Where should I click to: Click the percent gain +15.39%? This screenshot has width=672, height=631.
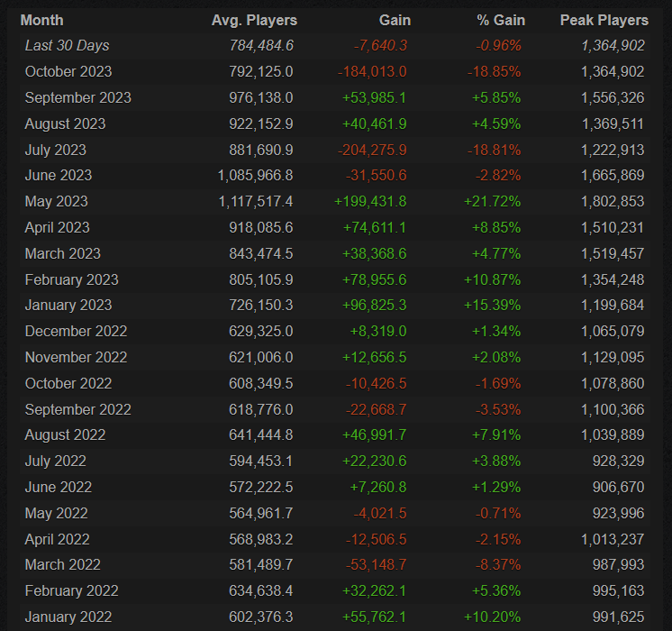coord(493,306)
